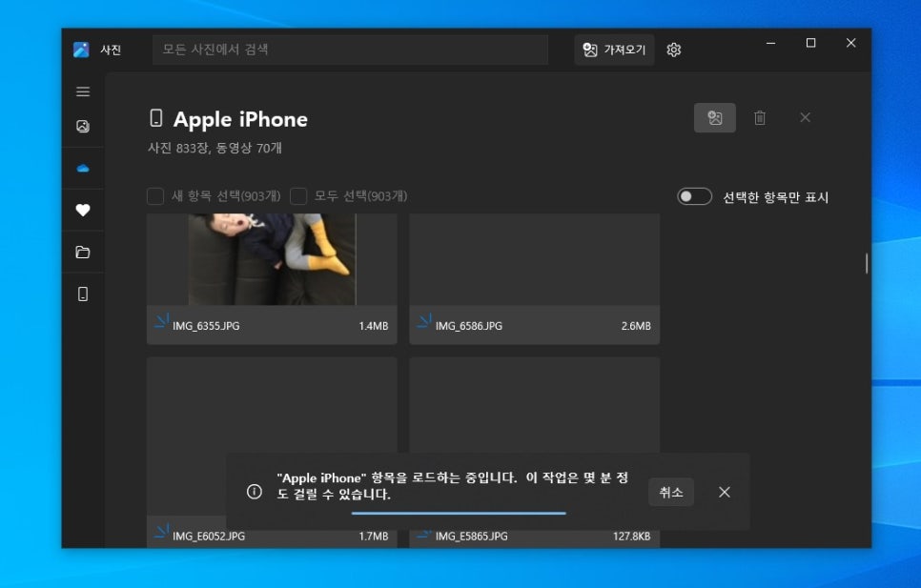
Task: Click the info icon in loading notification
Action: (x=255, y=491)
